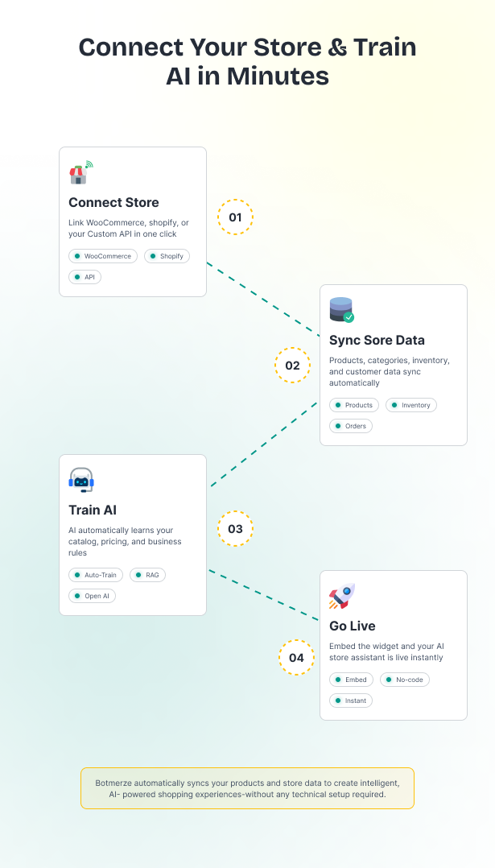The image size is (495, 868).
Task: Click the Train AI heading
Action: (93, 510)
